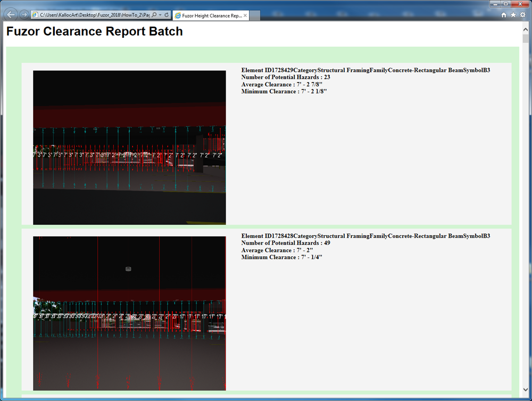The height and width of the screenshot is (401, 532).
Task: Close the browser window
Action: coord(520,4)
